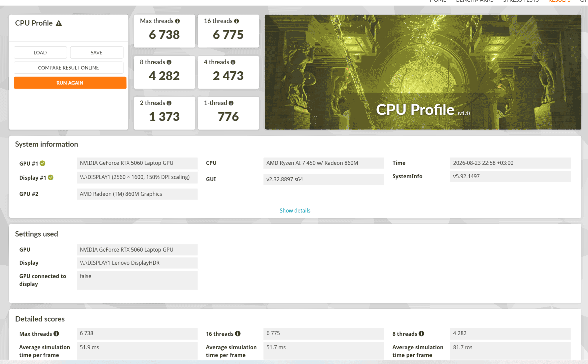Click the 2 threads score 1 373
This screenshot has width=588, height=364.
click(164, 117)
